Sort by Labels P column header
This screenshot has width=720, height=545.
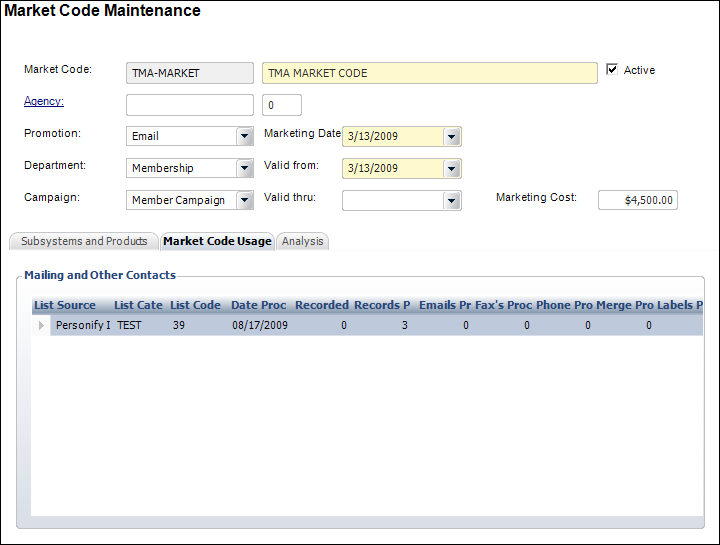[680, 305]
